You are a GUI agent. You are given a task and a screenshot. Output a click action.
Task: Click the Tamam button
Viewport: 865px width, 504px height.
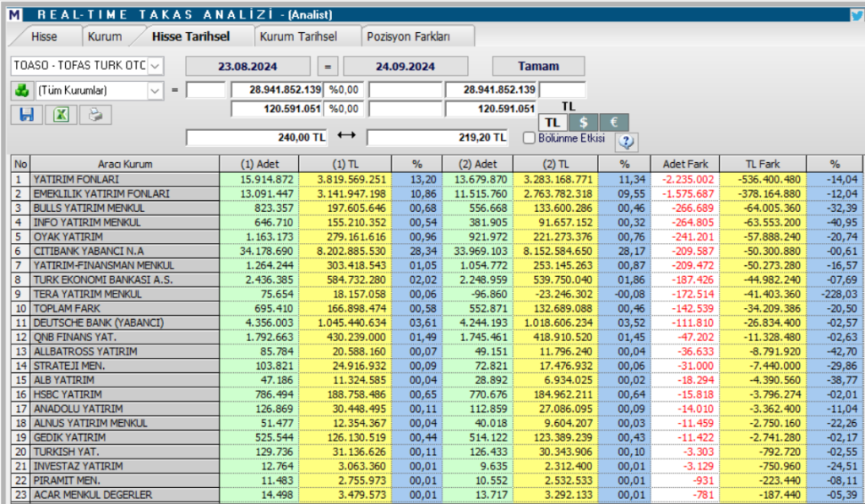point(538,66)
